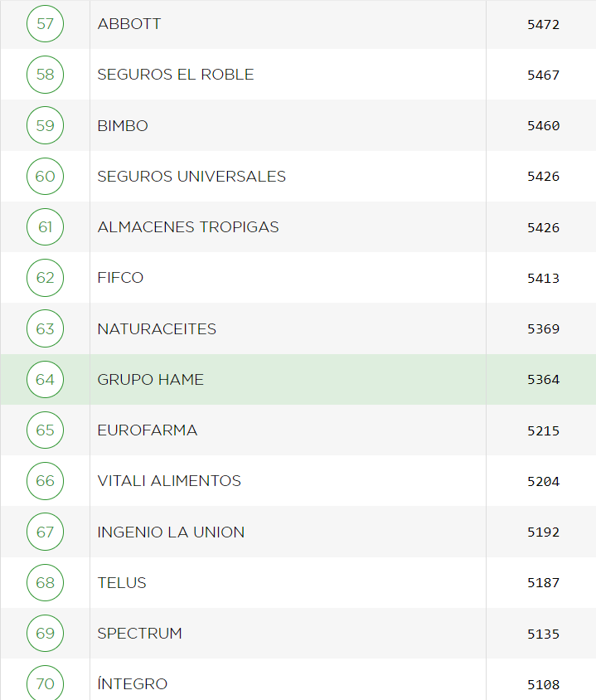Click the rank 59 circle badge

(45, 125)
